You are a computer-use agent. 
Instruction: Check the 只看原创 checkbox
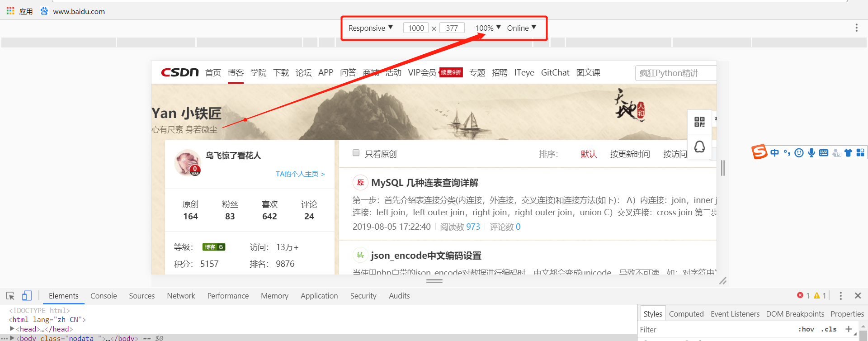click(x=356, y=153)
